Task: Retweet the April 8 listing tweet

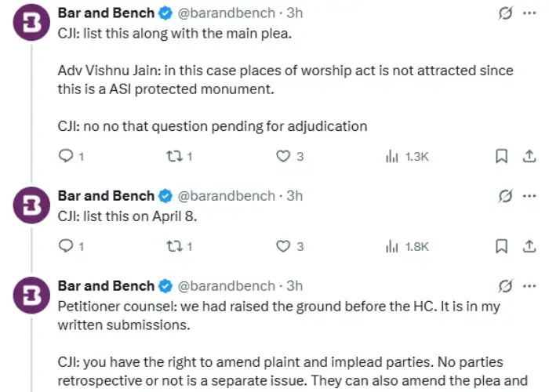Action: coord(179,247)
